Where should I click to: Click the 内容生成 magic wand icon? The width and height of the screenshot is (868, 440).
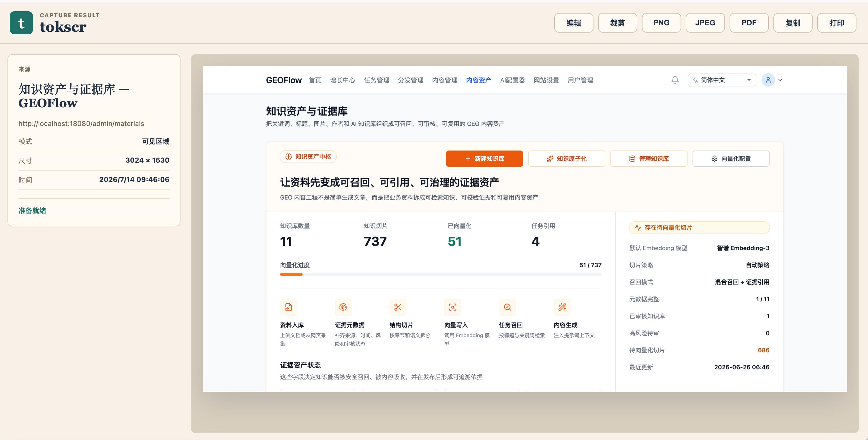(562, 307)
